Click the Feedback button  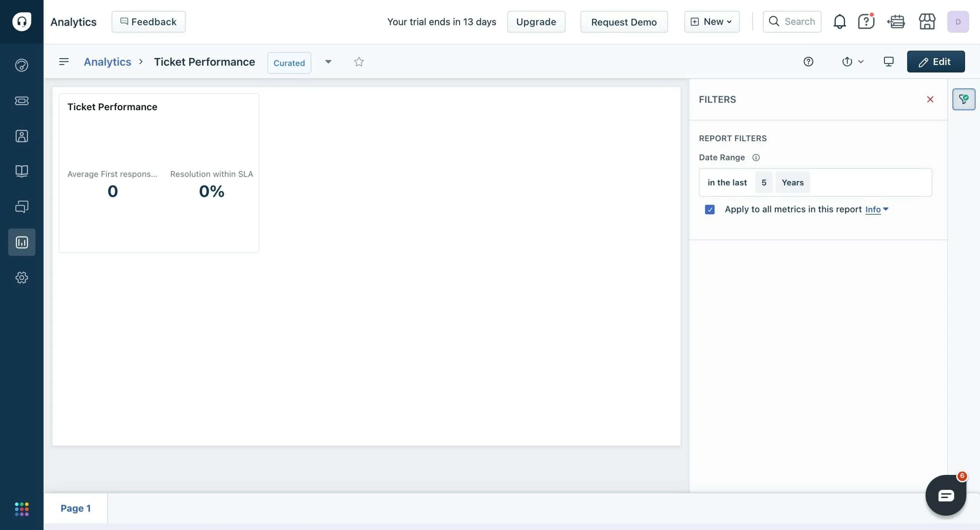point(149,22)
